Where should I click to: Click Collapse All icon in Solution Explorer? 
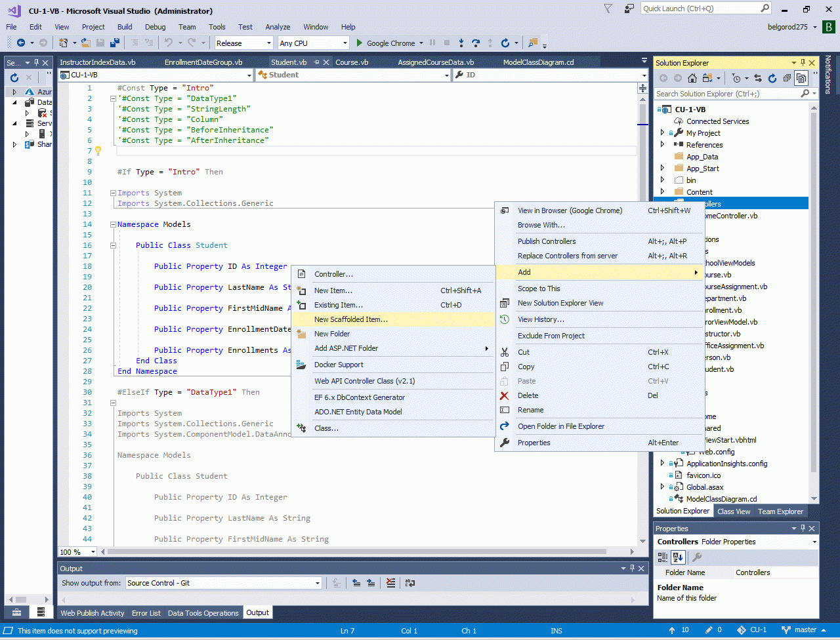tap(787, 78)
